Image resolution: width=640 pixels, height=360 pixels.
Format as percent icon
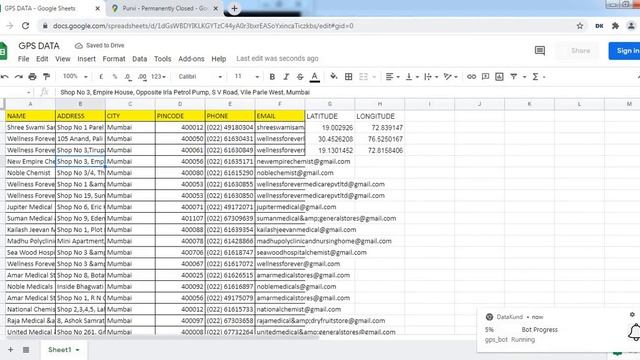[115, 77]
